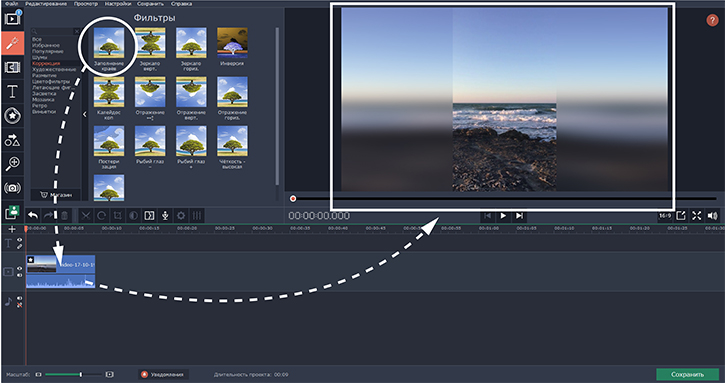Select the Избранное filter category
Screen dimensions: 728x383
[46, 45]
